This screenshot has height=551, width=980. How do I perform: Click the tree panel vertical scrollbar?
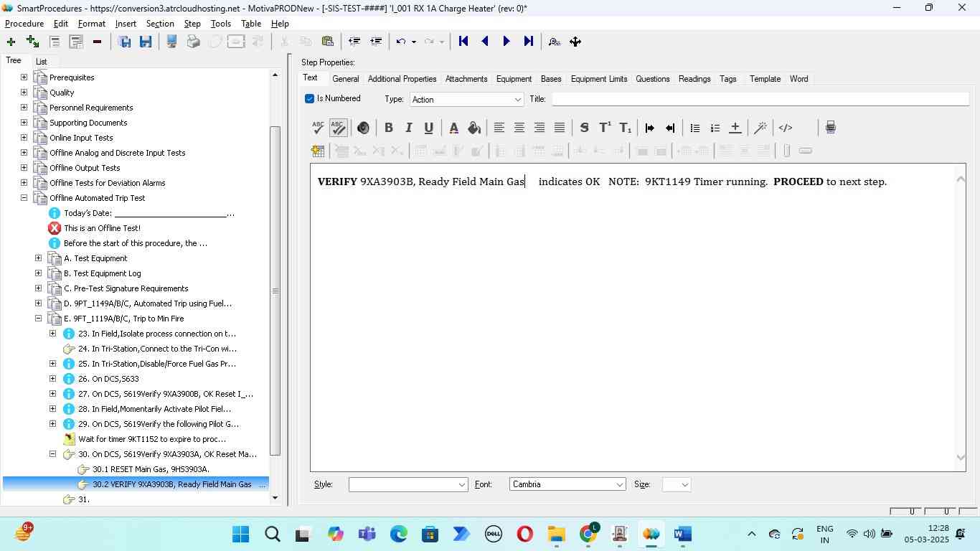click(275, 291)
